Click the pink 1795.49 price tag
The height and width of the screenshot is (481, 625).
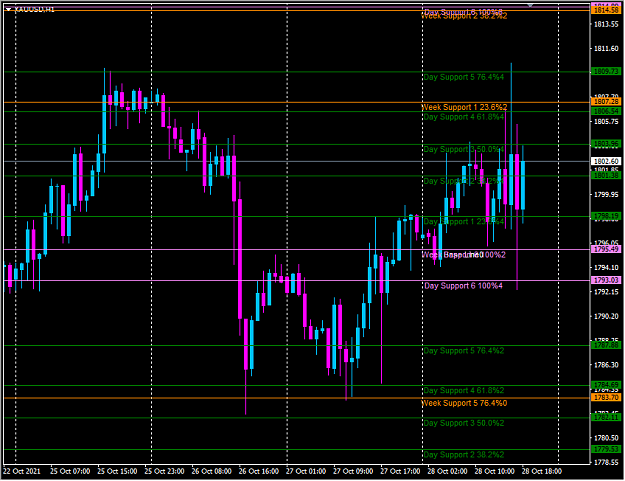(606, 249)
